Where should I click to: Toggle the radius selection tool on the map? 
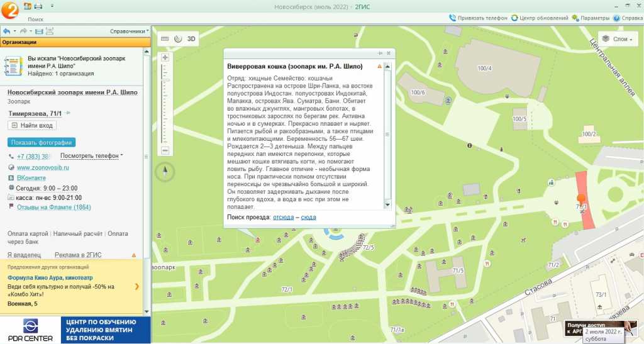(178, 38)
